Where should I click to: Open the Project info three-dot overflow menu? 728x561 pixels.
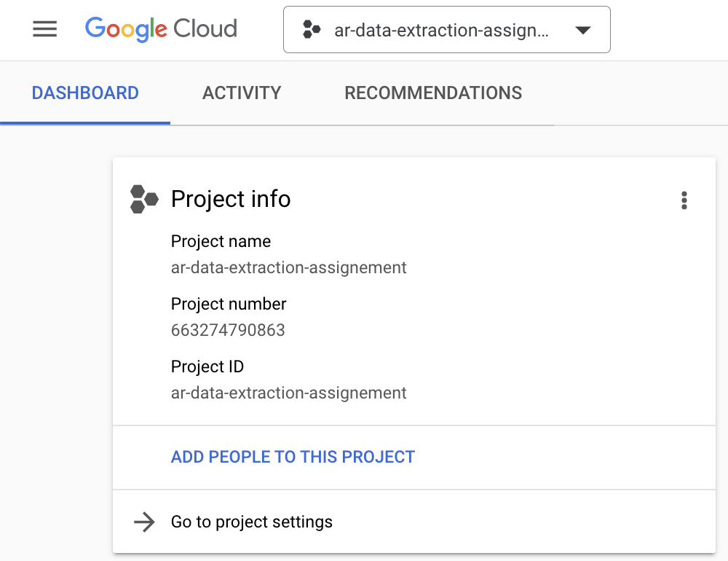pyautogui.click(x=684, y=200)
